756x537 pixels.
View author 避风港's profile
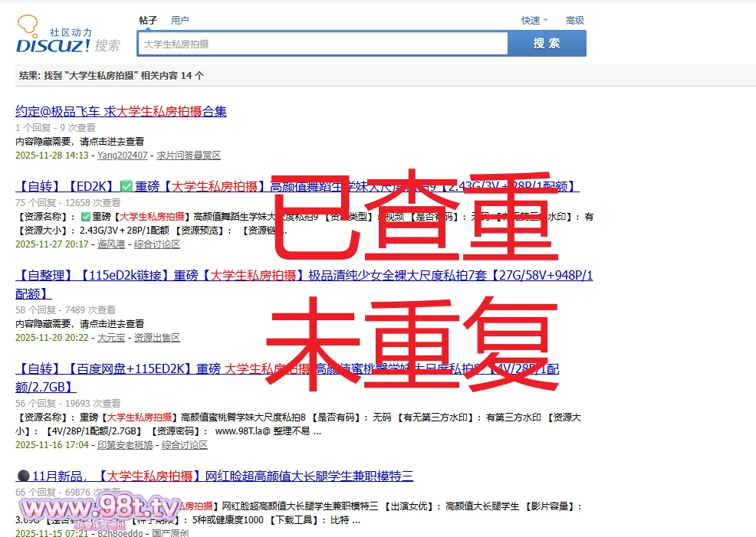pos(111,244)
